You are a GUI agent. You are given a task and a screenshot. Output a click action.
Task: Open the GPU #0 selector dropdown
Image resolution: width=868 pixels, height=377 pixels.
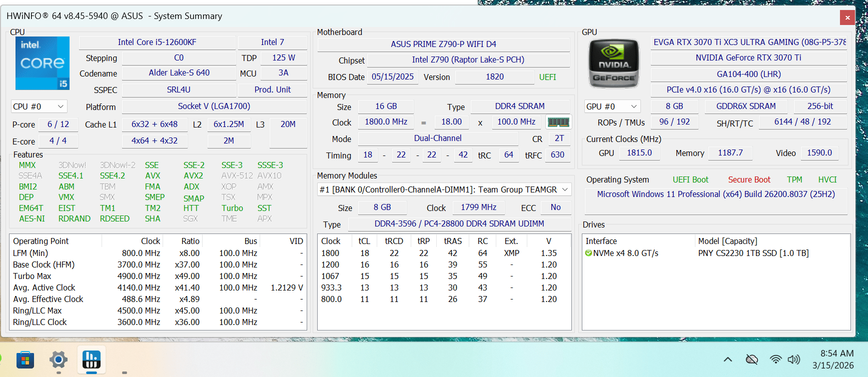point(612,106)
